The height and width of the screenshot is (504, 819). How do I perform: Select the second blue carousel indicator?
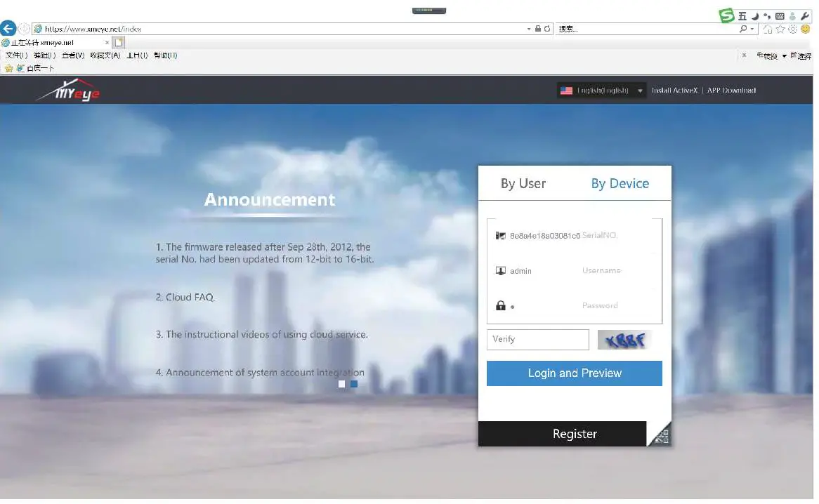pos(354,384)
